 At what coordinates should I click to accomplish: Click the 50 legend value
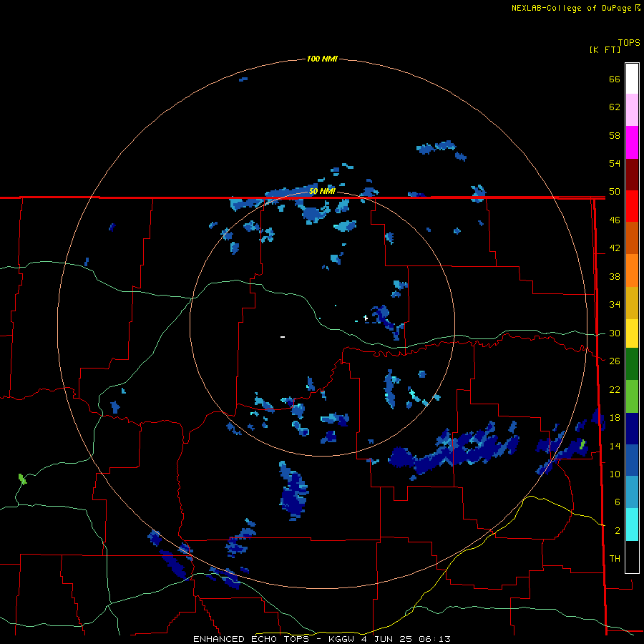pyautogui.click(x=615, y=191)
